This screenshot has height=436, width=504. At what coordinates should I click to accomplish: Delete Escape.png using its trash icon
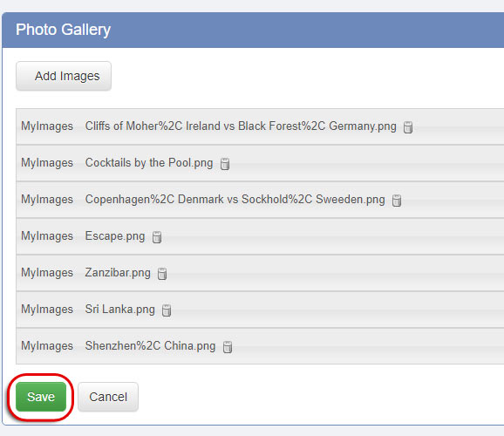[x=157, y=237]
